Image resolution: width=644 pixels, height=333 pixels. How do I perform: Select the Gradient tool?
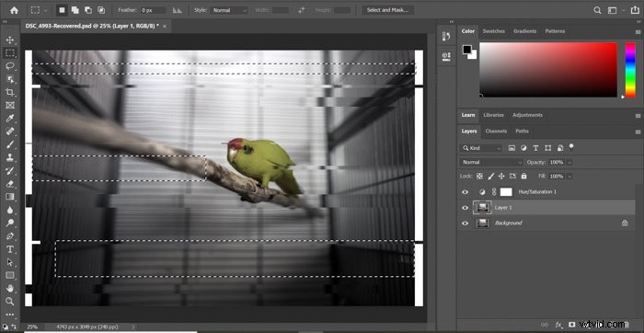pyautogui.click(x=10, y=197)
